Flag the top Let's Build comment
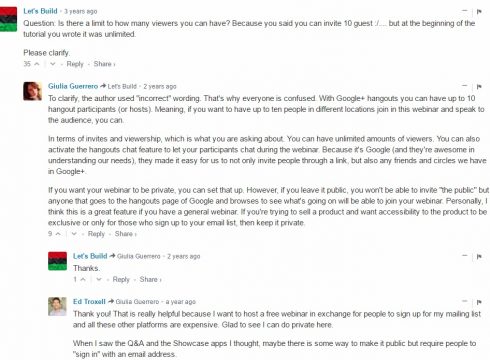This screenshot has width=490, height=360. tap(479, 12)
